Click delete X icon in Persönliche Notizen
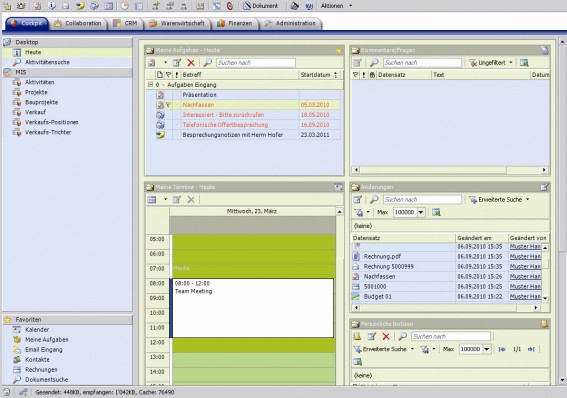The width and height of the screenshot is (567, 398). (x=386, y=337)
